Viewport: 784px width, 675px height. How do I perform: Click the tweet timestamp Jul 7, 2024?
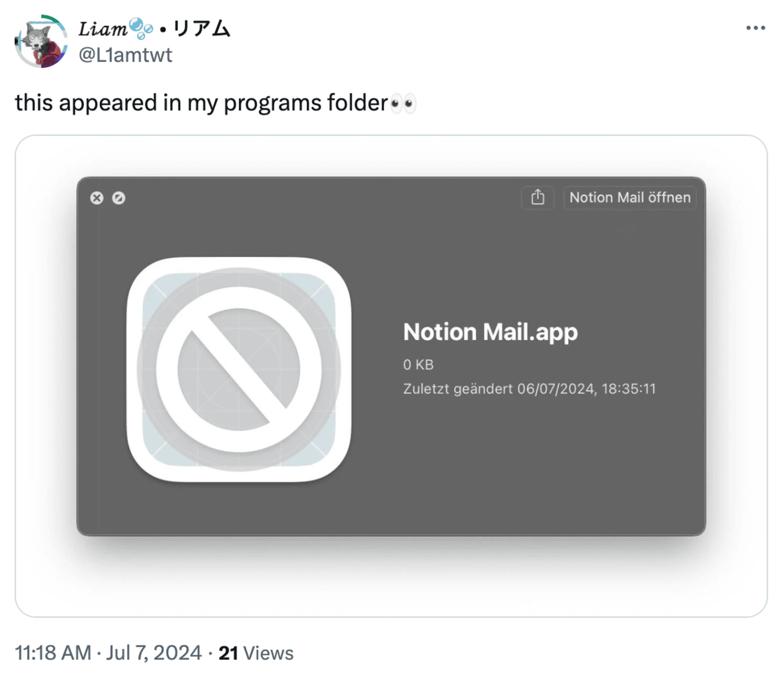click(153, 653)
